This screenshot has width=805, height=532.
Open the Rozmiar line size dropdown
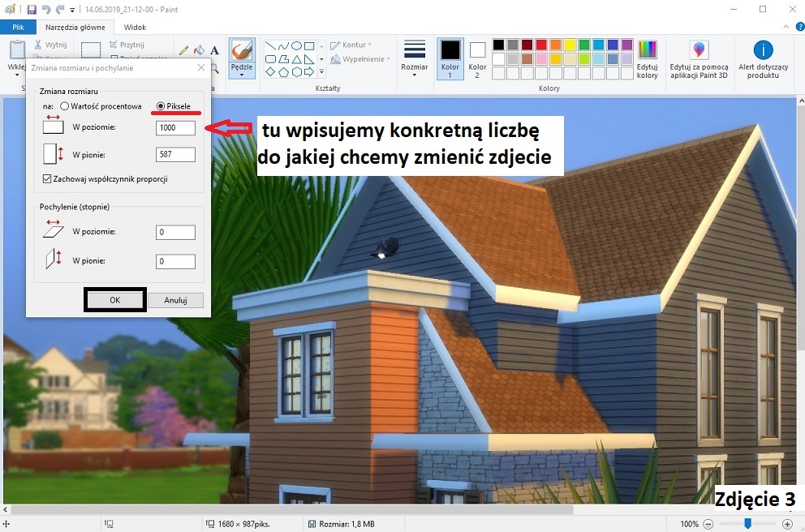(x=415, y=58)
